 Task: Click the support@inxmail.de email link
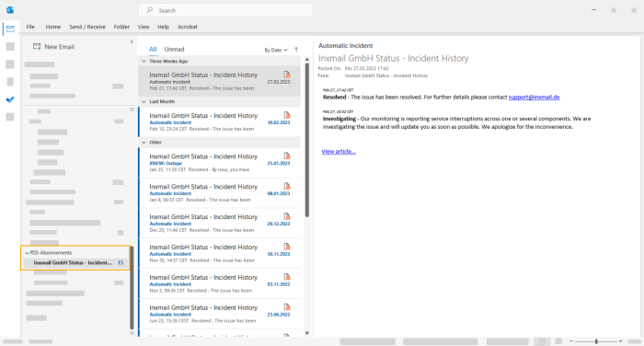coord(534,98)
